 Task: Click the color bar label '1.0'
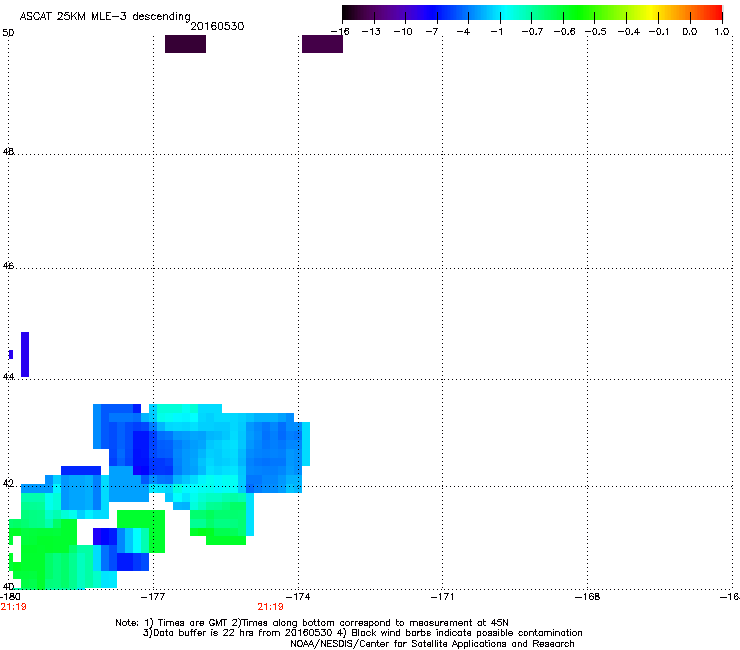[x=722, y=32]
